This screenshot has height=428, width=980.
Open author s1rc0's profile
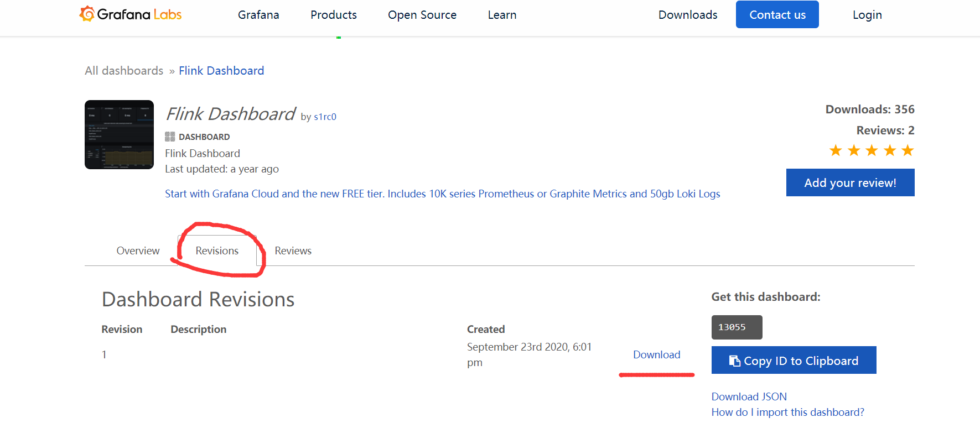click(325, 117)
